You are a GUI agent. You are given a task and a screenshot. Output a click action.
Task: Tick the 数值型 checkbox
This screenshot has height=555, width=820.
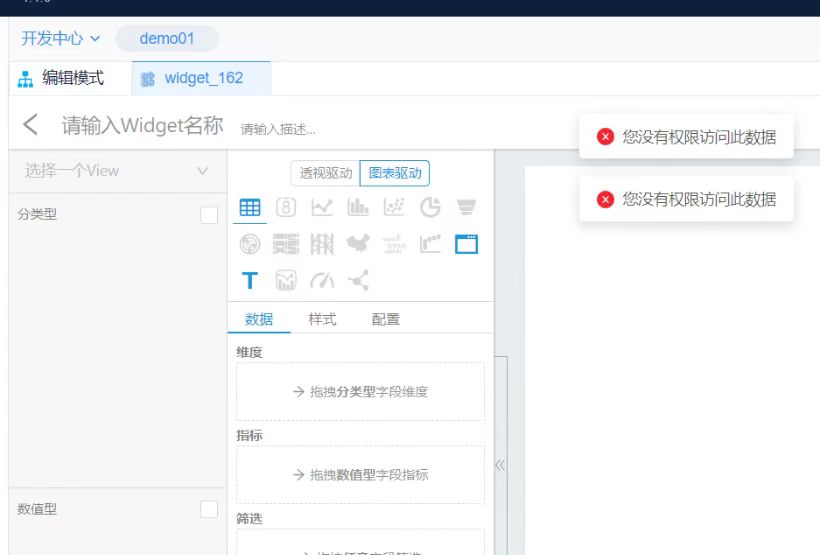[209, 509]
